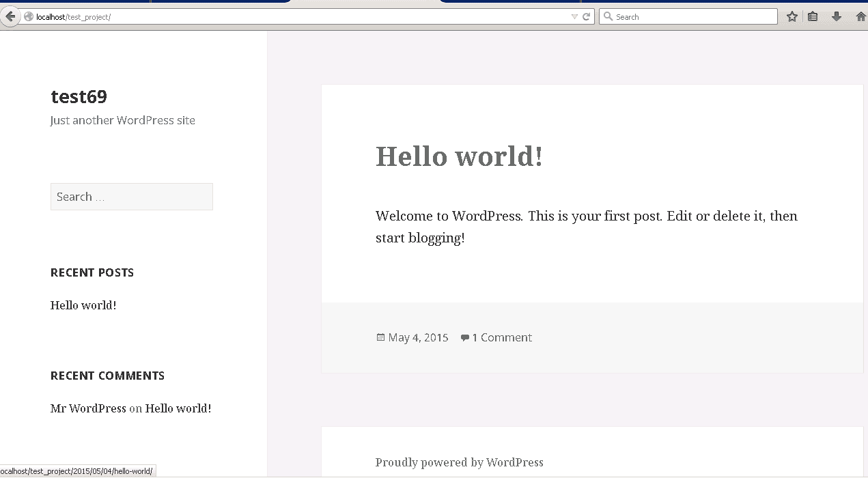Bookmark this page with the star icon
The image size is (868, 478).
(x=792, y=17)
